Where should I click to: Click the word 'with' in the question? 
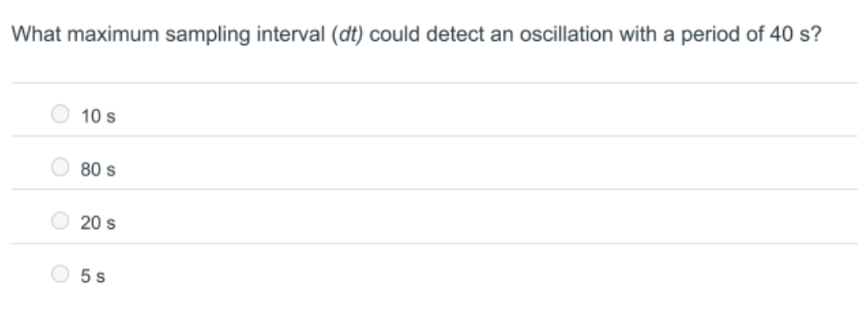638,34
